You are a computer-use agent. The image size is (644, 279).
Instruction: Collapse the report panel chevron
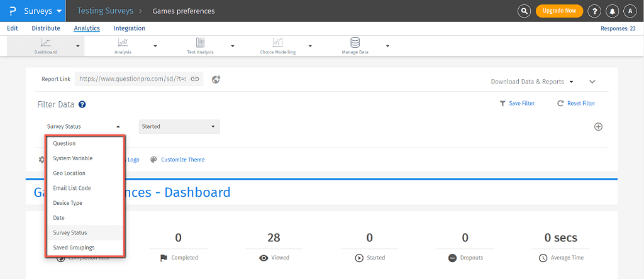click(592, 82)
